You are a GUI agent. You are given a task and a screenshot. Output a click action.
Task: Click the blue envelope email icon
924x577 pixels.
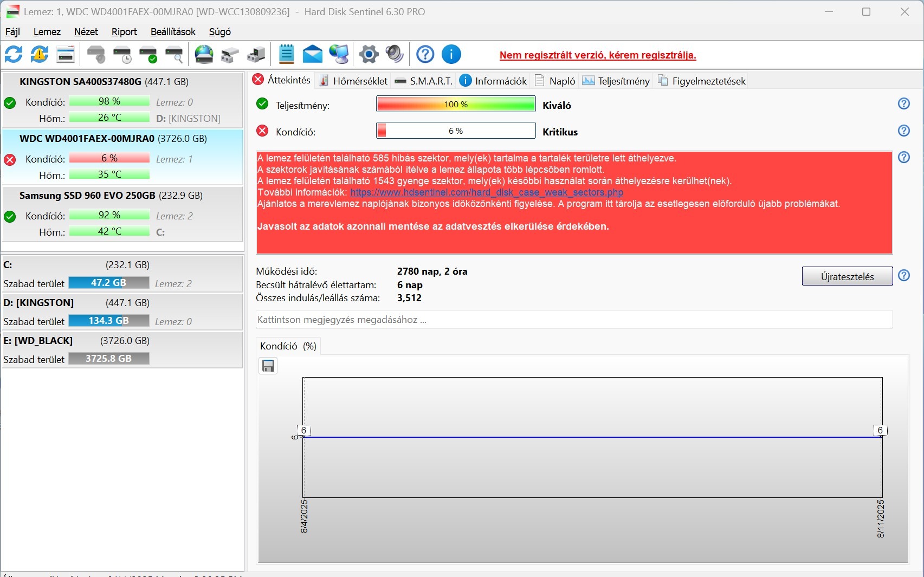pos(313,54)
